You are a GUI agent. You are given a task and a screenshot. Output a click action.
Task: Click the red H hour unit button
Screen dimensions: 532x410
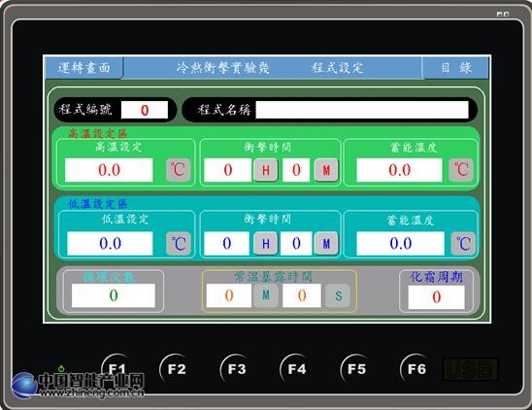pos(266,170)
